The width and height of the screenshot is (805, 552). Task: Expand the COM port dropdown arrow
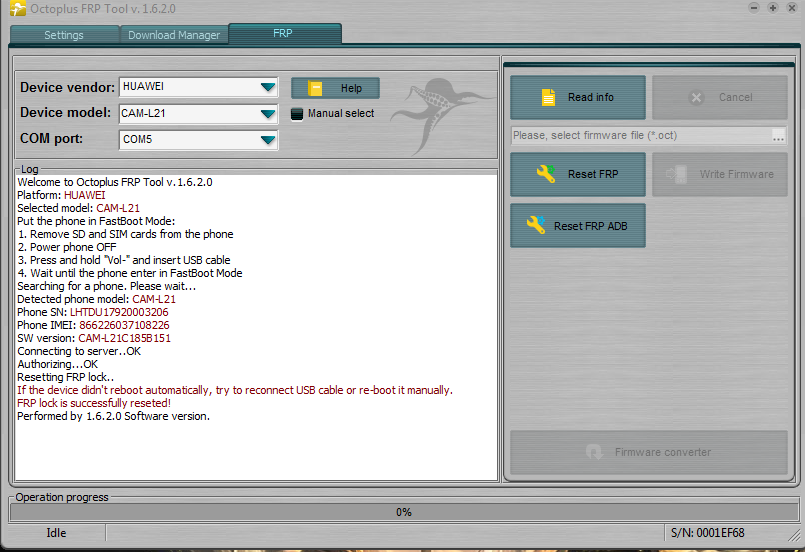coord(268,140)
